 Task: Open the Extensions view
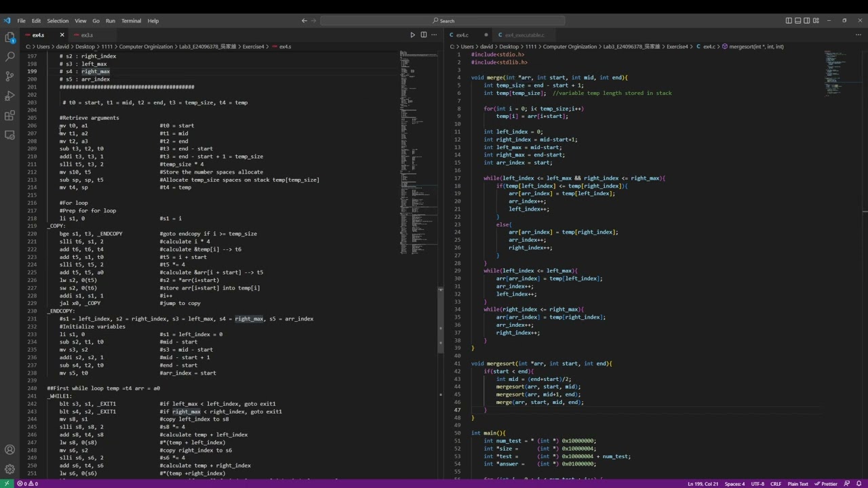pos(9,115)
